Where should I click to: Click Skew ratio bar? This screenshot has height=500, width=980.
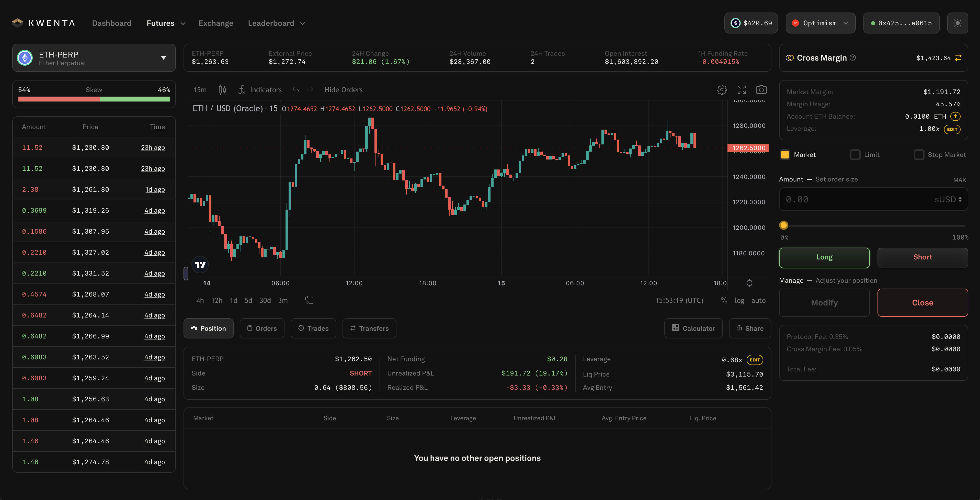click(x=94, y=99)
